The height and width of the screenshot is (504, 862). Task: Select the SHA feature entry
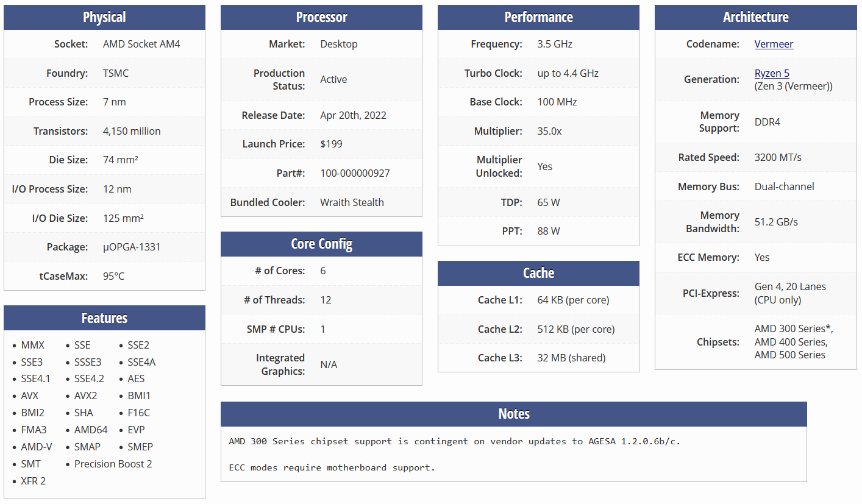[84, 413]
